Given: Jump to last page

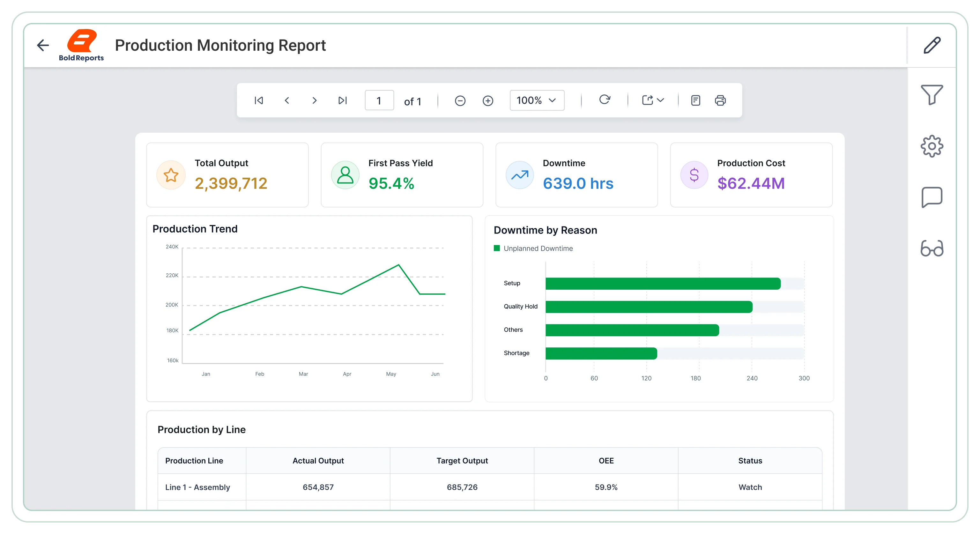Looking at the screenshot, I should click(342, 100).
